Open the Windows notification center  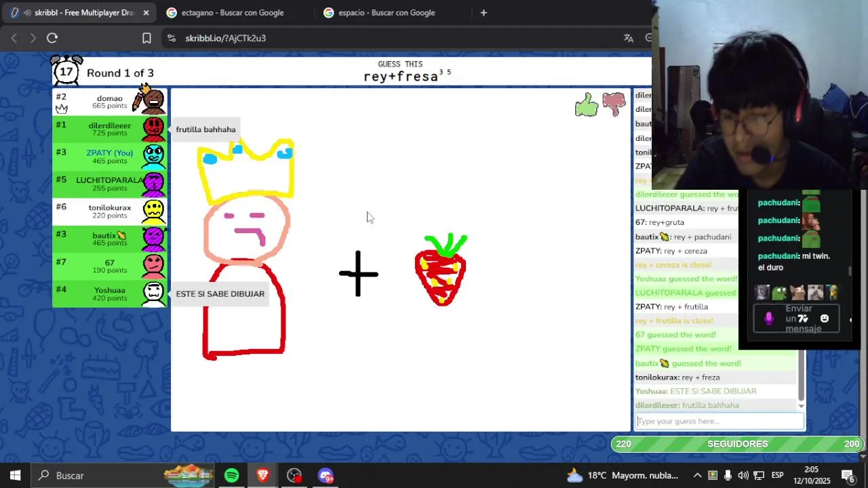(847, 475)
